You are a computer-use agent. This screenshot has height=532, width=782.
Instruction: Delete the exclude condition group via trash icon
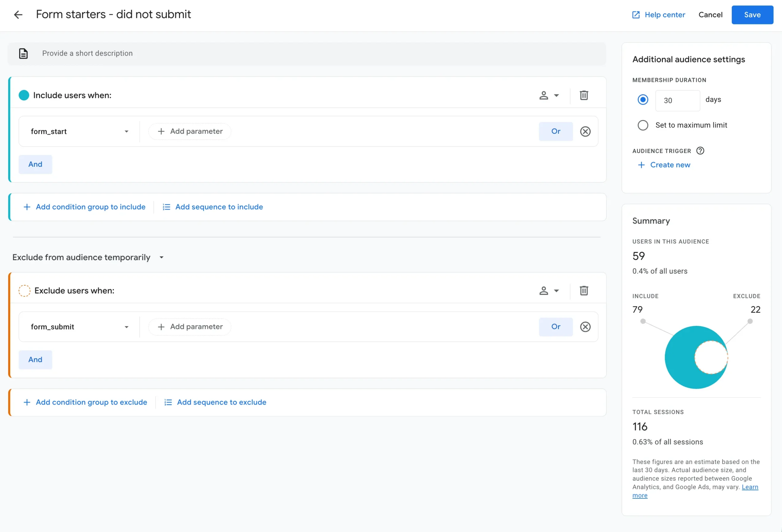coord(584,290)
